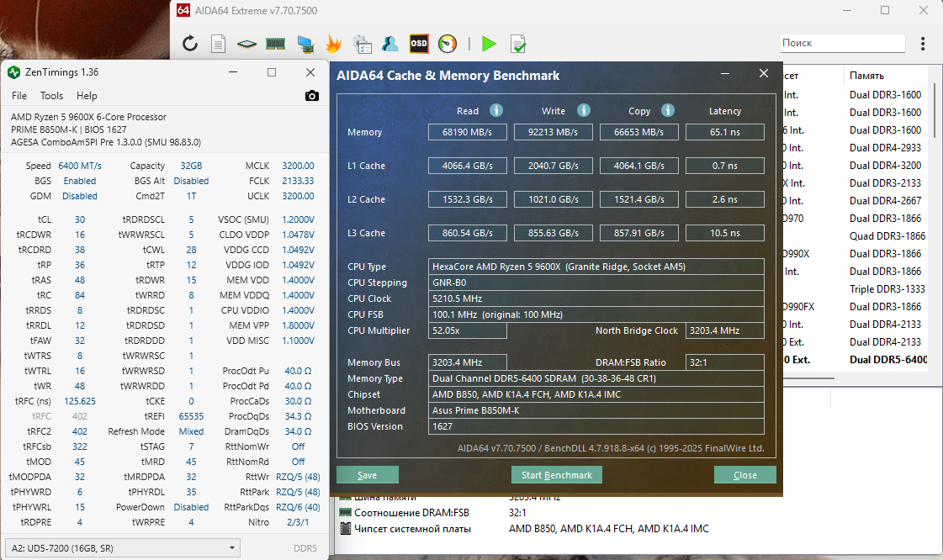Click the DRAM:FSB Ratio value 32:1 in dialog

pyautogui.click(x=724, y=362)
